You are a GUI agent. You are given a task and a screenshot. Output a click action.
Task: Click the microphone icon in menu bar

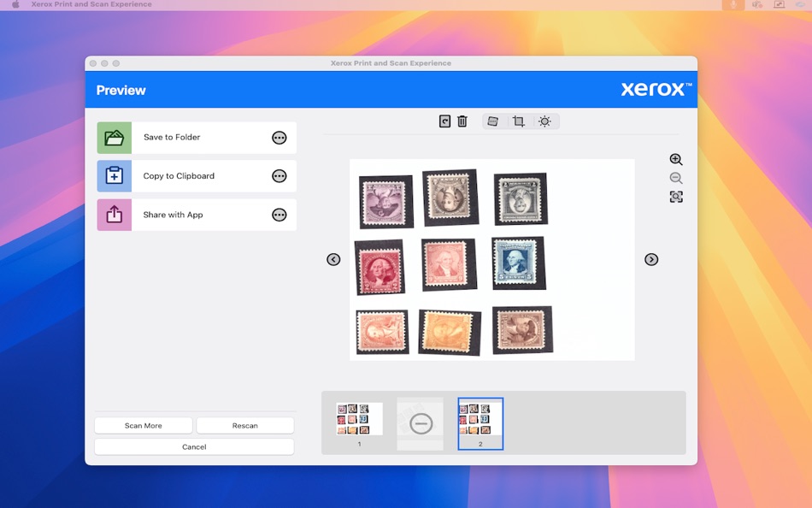(x=733, y=4)
